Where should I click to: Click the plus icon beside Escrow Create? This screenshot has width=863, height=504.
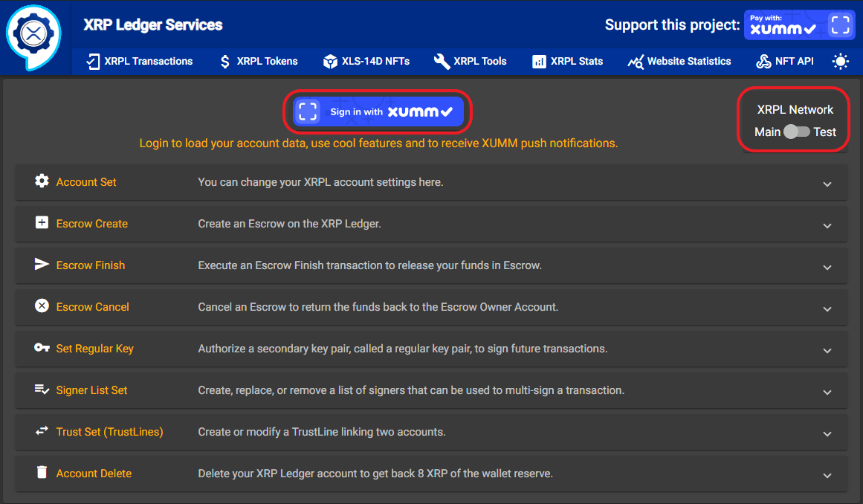pos(42,222)
